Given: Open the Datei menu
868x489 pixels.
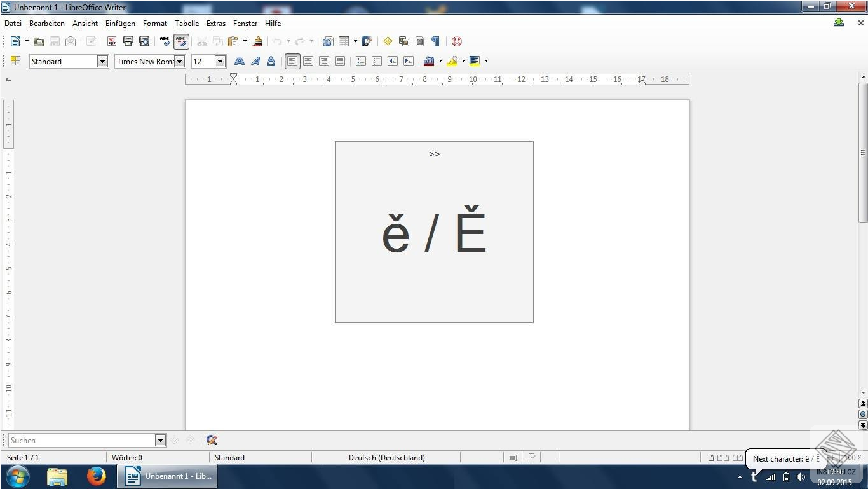Looking at the screenshot, I should [13, 24].
